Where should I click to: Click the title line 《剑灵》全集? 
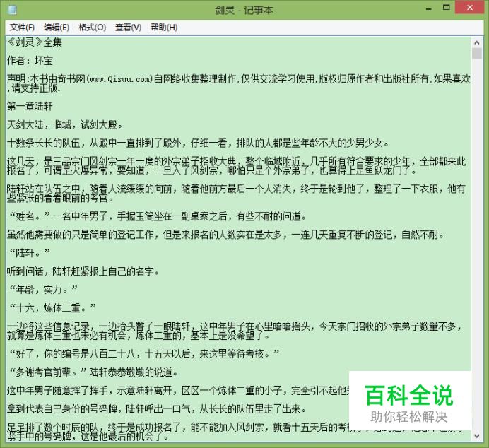(x=35, y=42)
